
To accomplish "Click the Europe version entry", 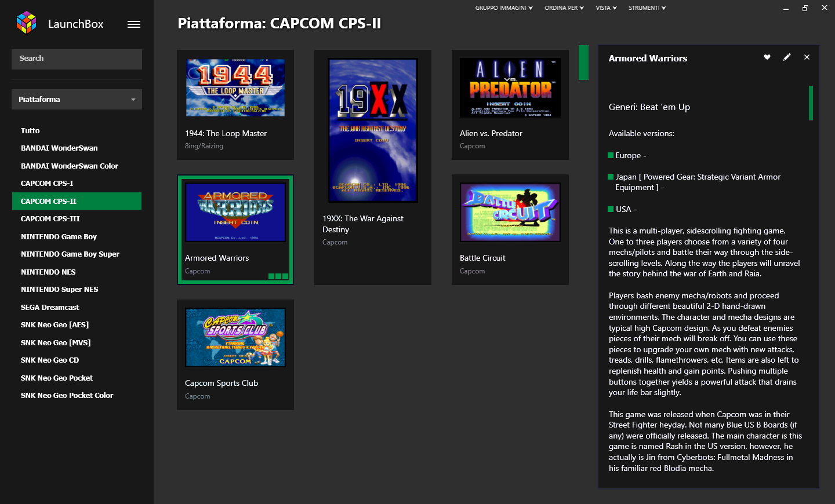I will tap(627, 156).
